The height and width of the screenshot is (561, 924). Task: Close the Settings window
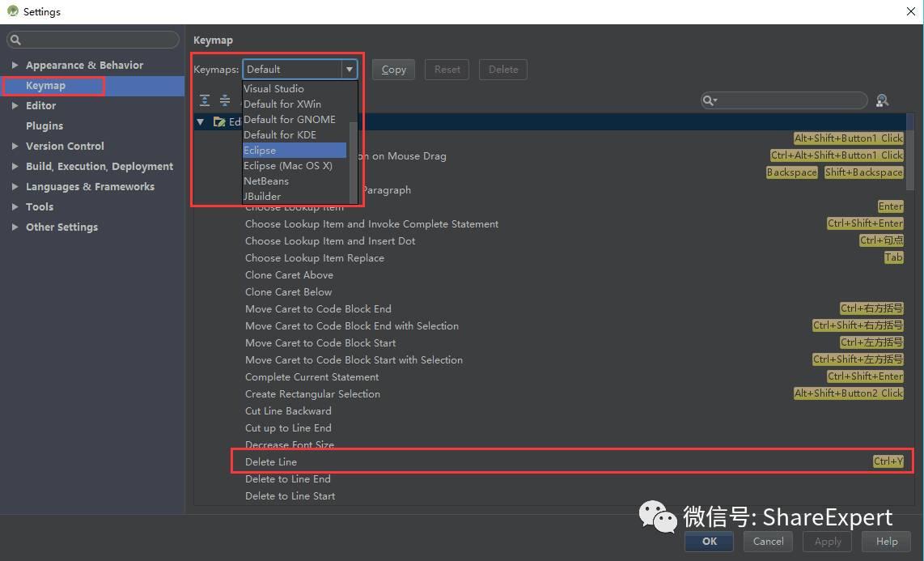(x=910, y=11)
